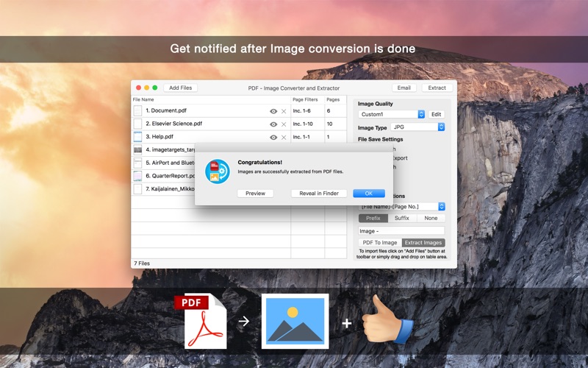Click Preview in the Congratulations dialog
The image size is (588, 368).
coord(255,194)
